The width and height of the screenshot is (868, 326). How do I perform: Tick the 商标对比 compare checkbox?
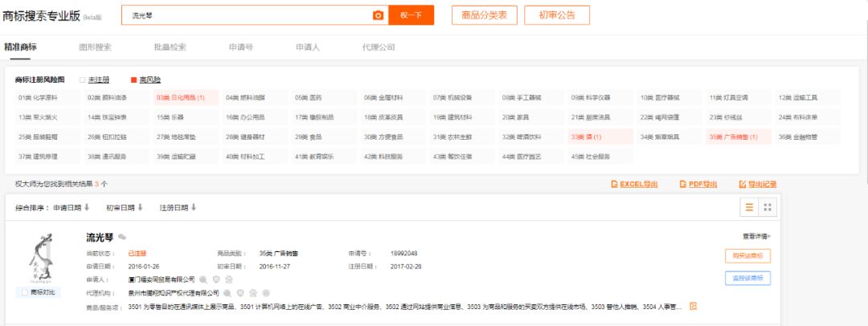point(25,292)
